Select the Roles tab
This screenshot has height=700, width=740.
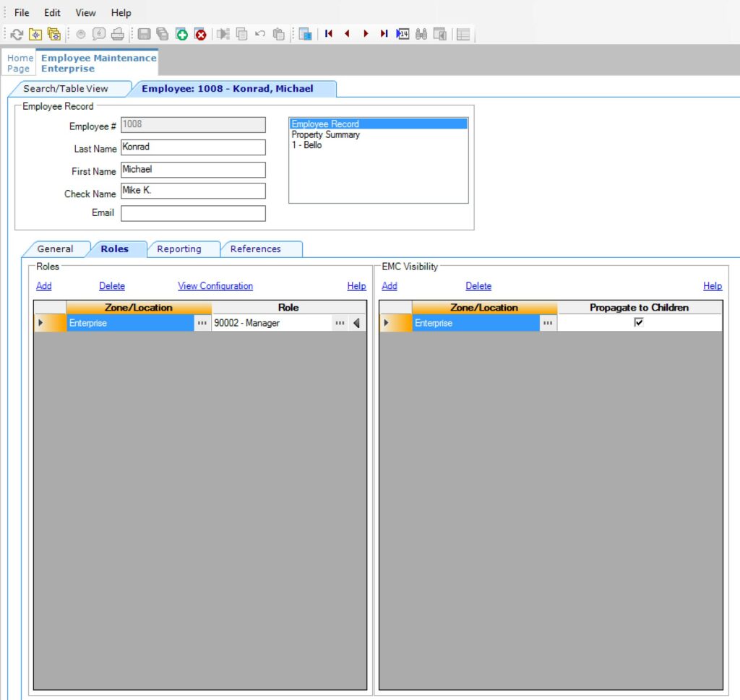115,249
